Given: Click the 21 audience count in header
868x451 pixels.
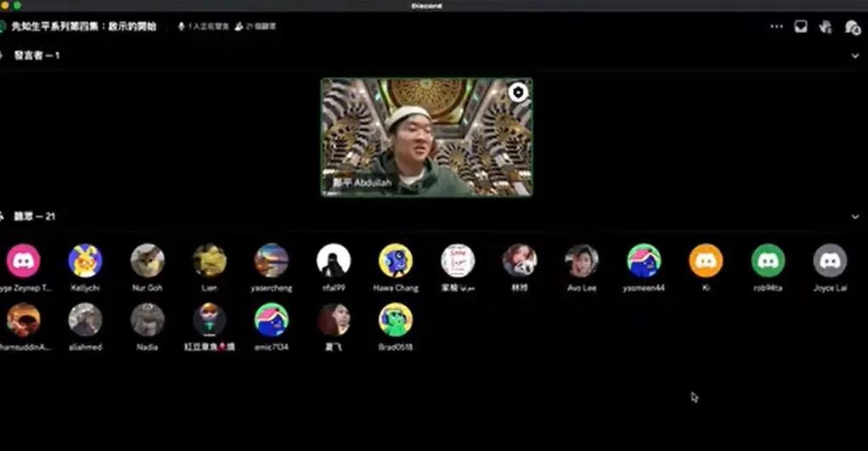Looking at the screenshot, I should pos(261,26).
